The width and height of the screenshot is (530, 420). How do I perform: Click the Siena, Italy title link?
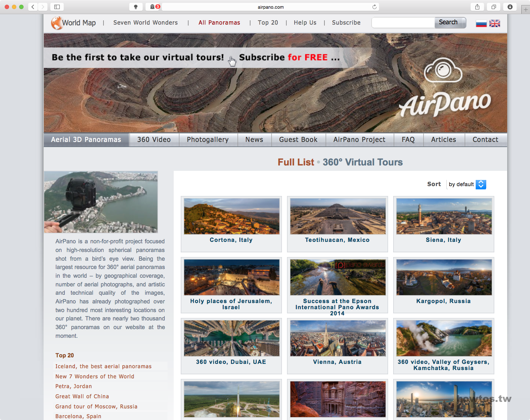[443, 240]
